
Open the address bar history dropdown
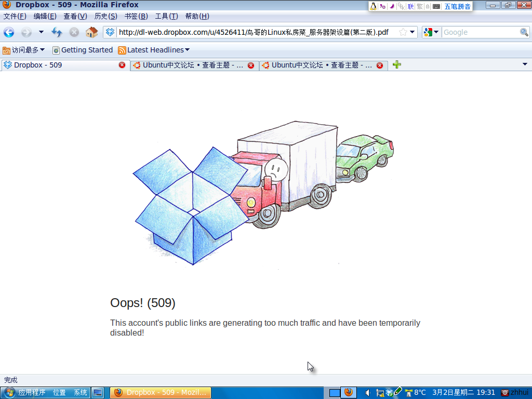[412, 32]
